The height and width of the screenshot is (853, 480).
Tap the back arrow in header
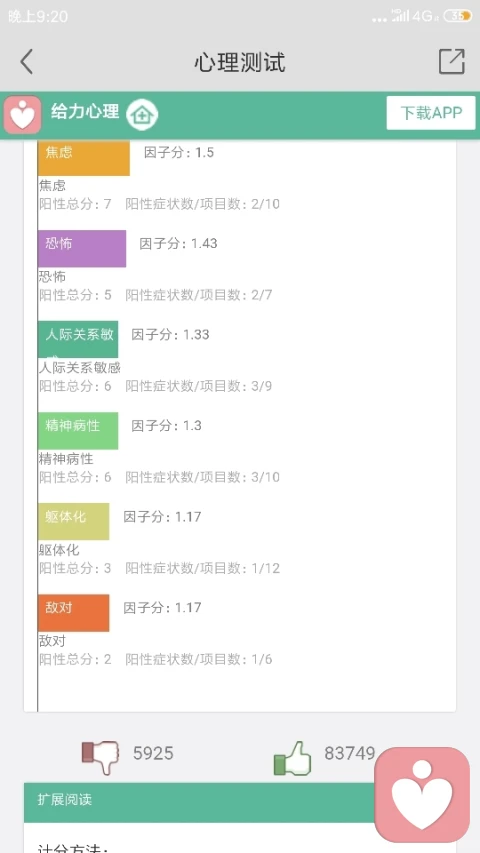pyautogui.click(x=27, y=61)
